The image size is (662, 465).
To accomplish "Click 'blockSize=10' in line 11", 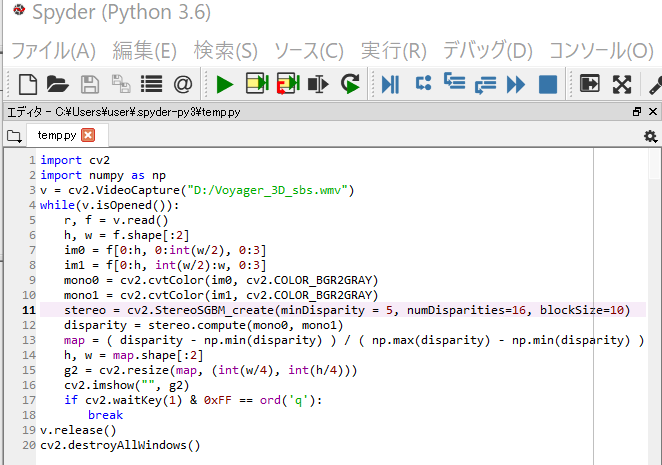I will pyautogui.click(x=582, y=310).
